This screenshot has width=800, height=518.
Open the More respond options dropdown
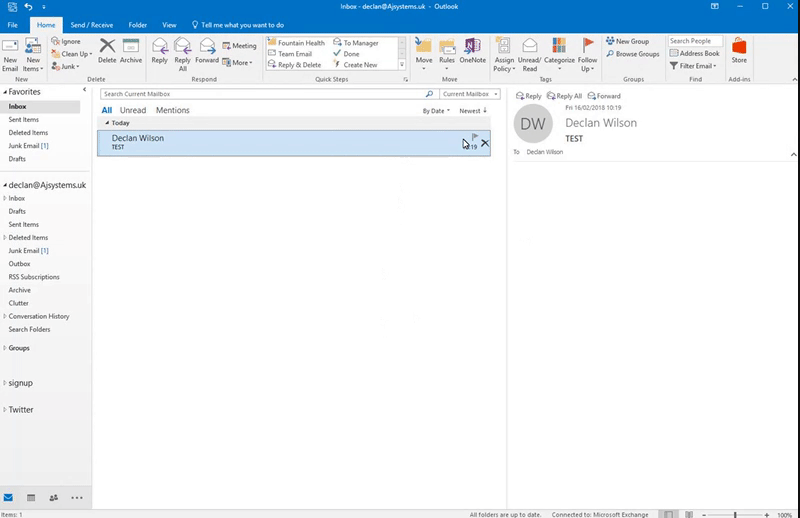tap(237, 62)
